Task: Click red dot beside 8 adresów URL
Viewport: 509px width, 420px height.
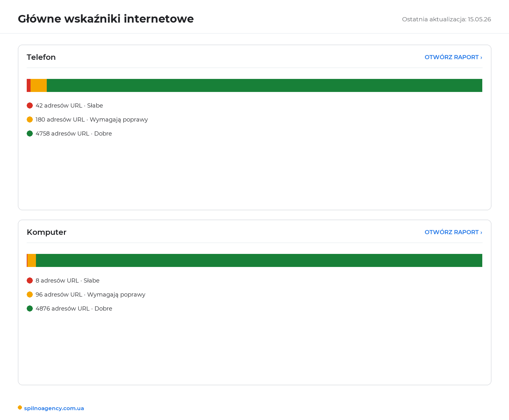Action: [x=30, y=281]
